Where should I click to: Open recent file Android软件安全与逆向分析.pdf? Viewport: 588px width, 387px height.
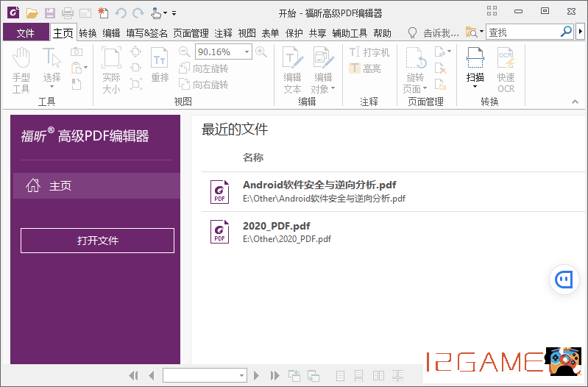tap(393, 191)
